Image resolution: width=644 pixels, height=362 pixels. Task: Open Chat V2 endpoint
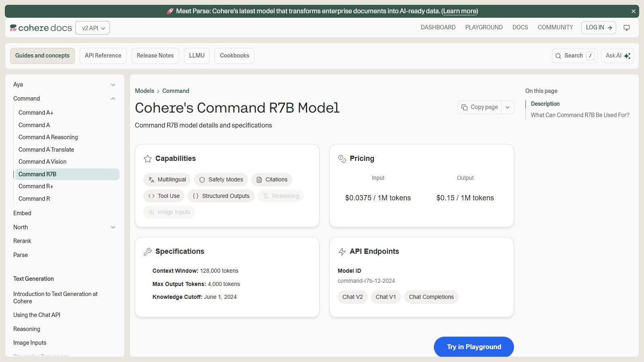(353, 297)
